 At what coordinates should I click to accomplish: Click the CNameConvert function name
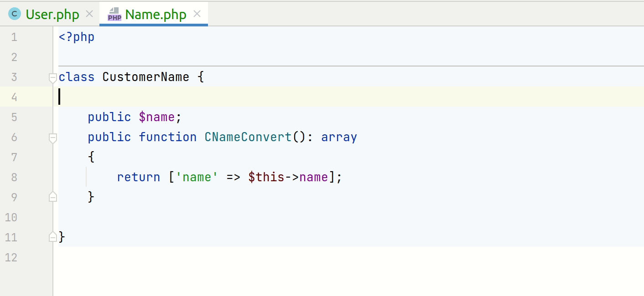point(248,137)
